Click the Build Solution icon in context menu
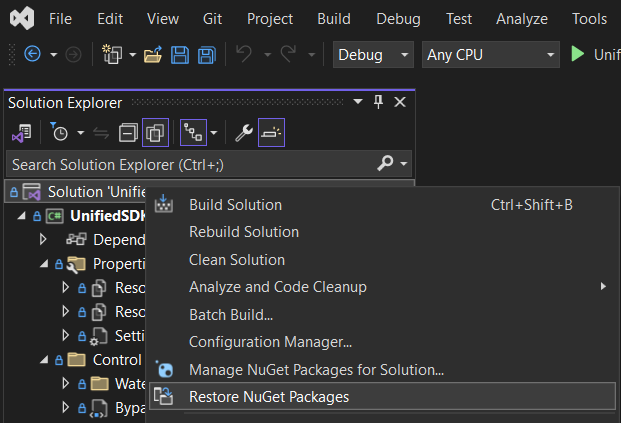 (164, 204)
